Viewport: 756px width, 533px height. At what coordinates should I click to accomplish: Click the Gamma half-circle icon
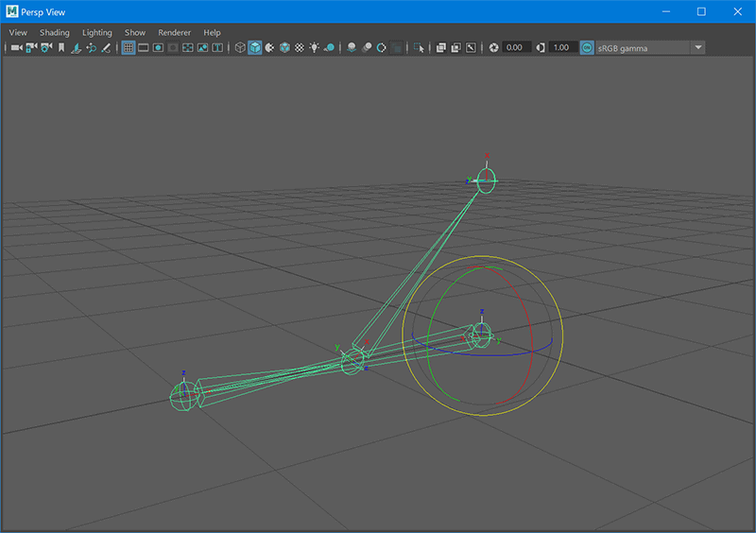tap(541, 47)
